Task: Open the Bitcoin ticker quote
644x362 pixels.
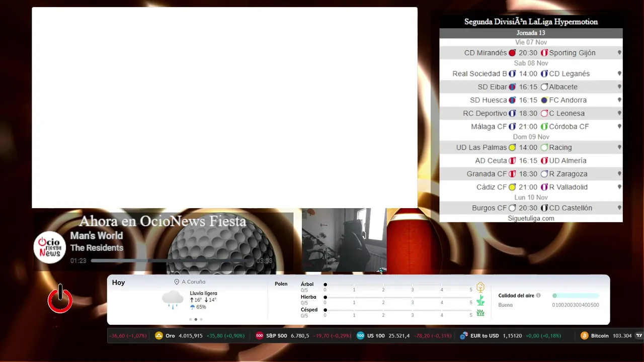Action: click(x=606, y=336)
